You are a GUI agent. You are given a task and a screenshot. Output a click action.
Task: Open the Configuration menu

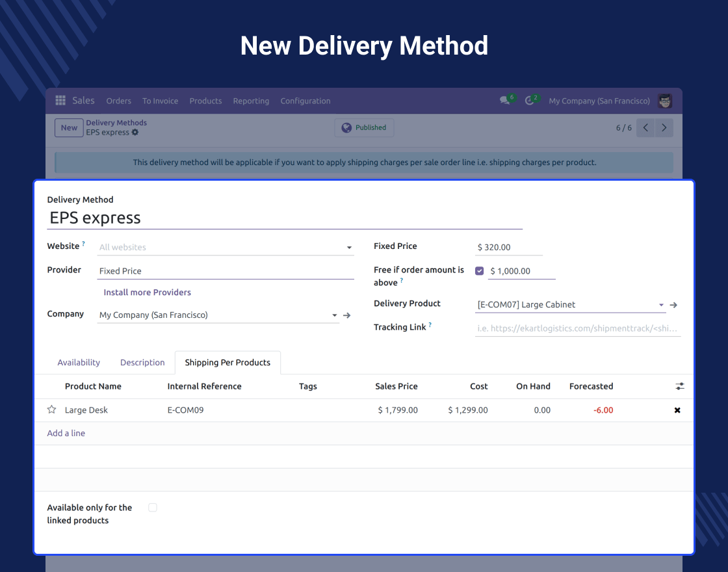(305, 101)
